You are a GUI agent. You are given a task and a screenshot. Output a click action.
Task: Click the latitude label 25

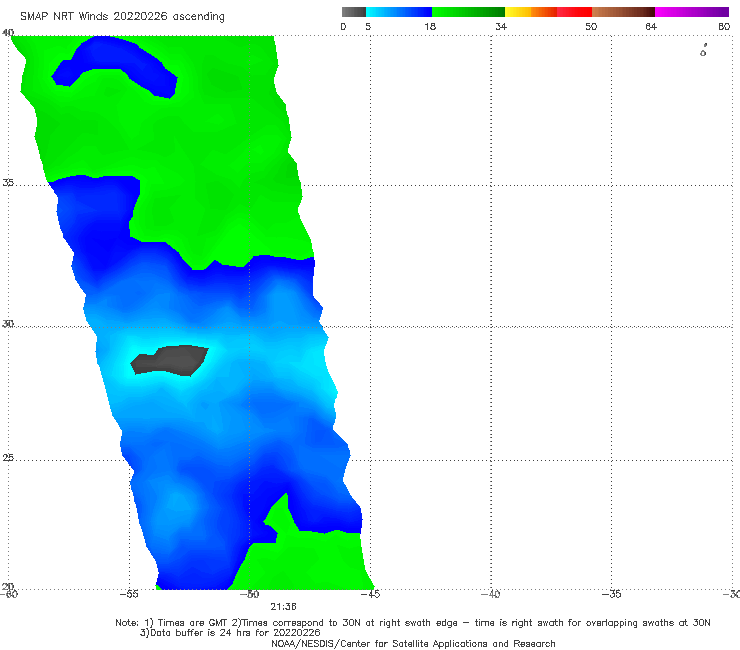coord(8,458)
